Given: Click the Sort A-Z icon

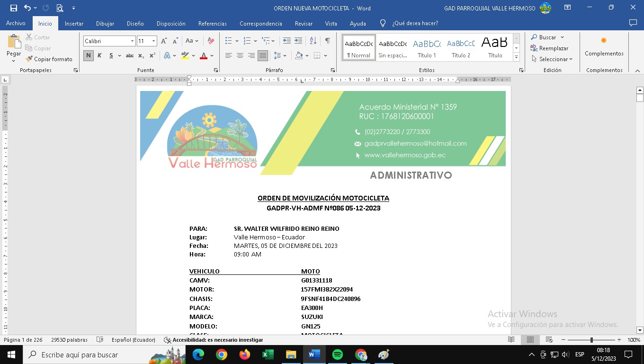Looking at the screenshot, I should pyautogui.click(x=313, y=41).
